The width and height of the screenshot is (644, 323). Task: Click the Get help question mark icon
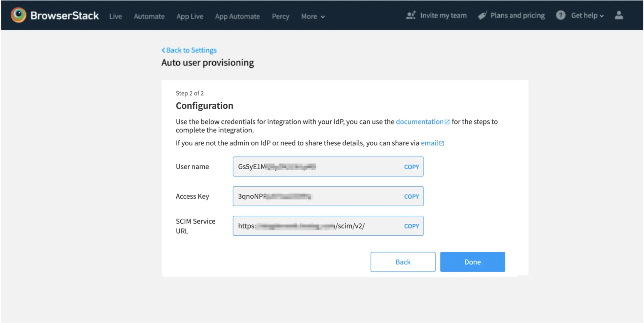click(560, 15)
